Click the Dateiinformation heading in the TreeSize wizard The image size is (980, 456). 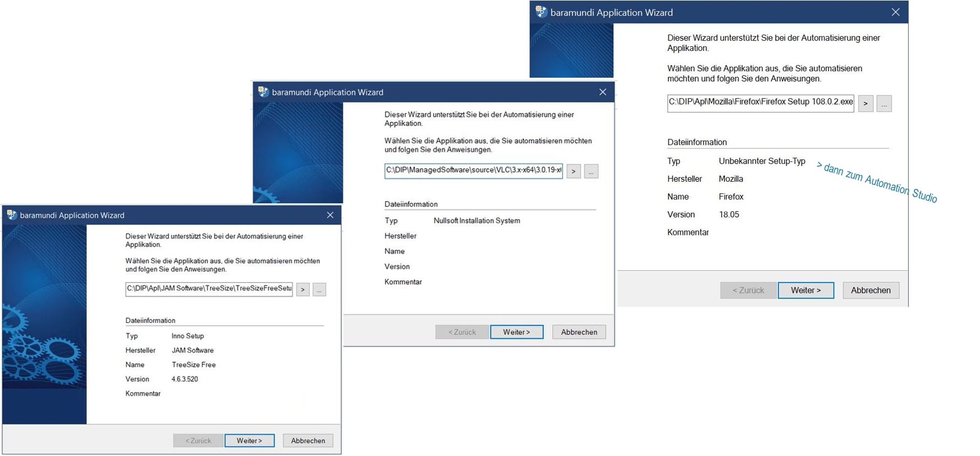click(150, 321)
